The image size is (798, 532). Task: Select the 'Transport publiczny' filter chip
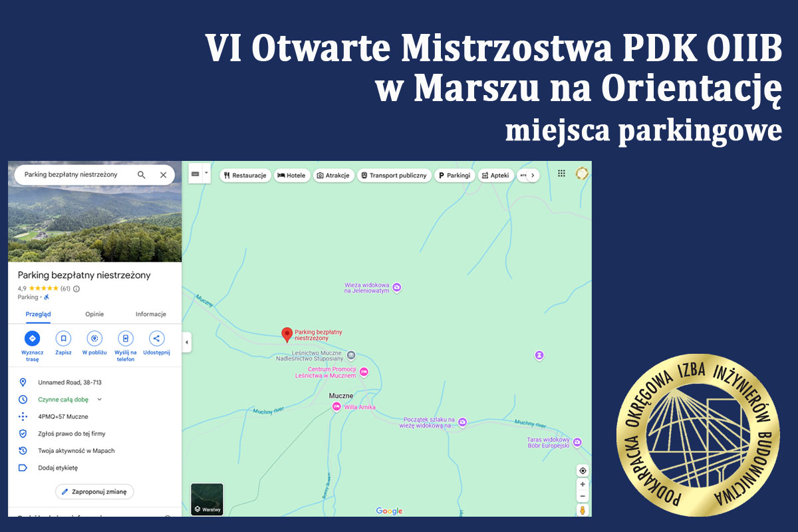tap(394, 176)
